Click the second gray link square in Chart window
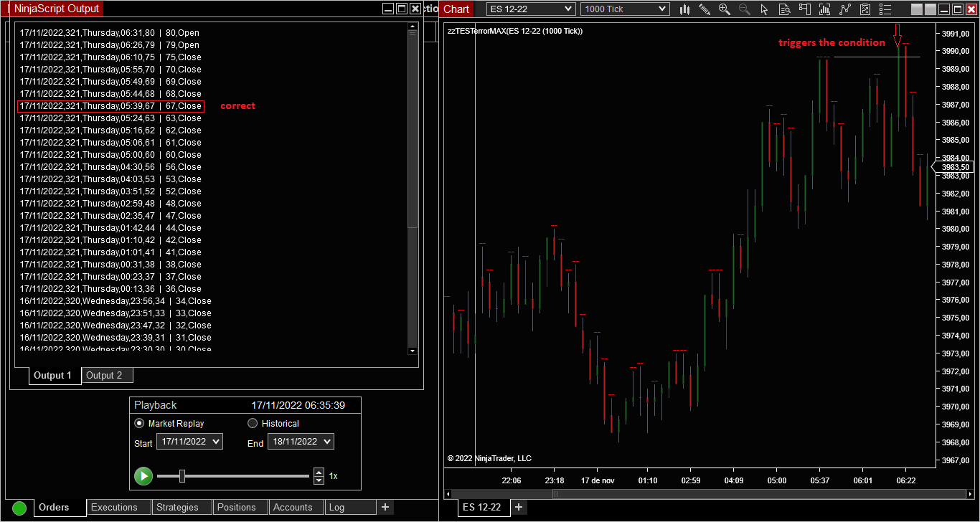Viewport: 980px width, 522px height. click(930, 9)
